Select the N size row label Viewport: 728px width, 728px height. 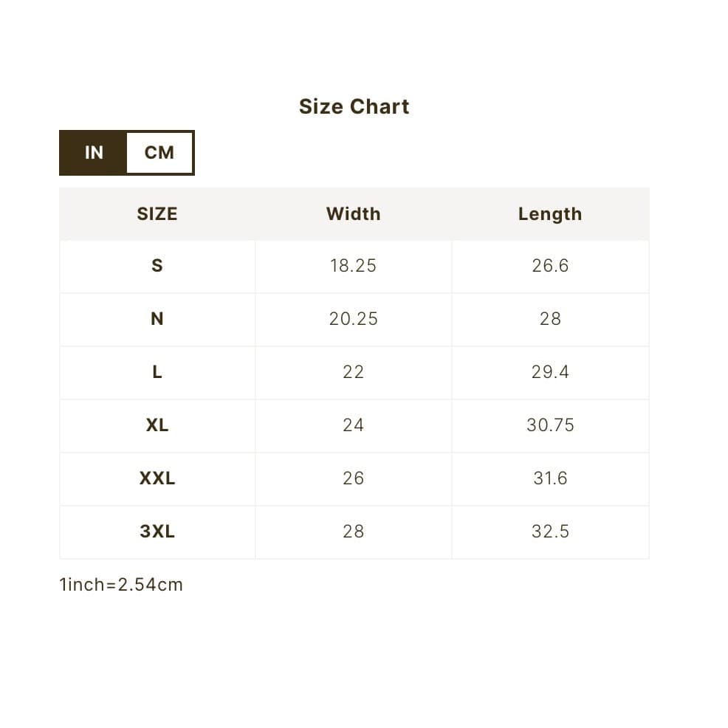coord(157,319)
